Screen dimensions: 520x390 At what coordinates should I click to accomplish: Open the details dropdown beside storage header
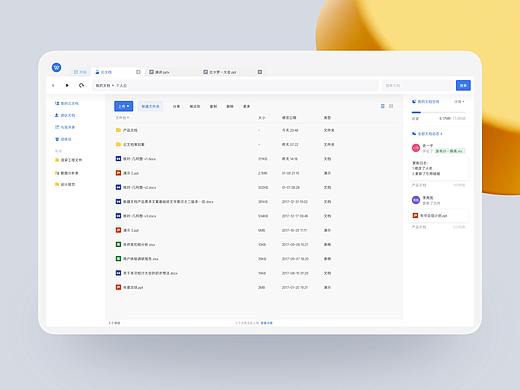(459, 101)
